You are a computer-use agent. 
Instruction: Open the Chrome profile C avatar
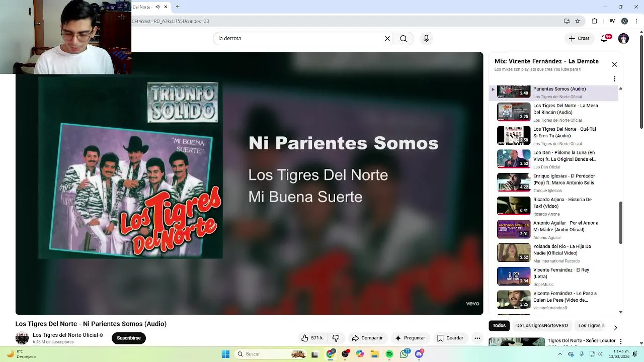[x=624, y=21]
